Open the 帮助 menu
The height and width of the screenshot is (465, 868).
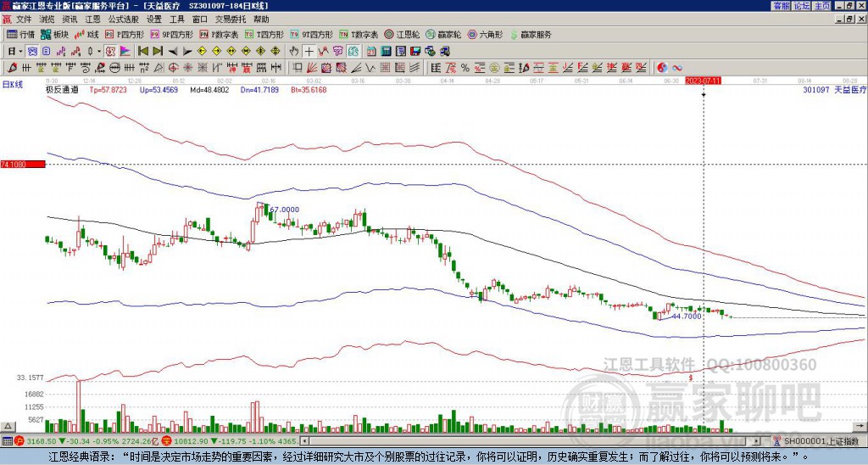coord(261,20)
